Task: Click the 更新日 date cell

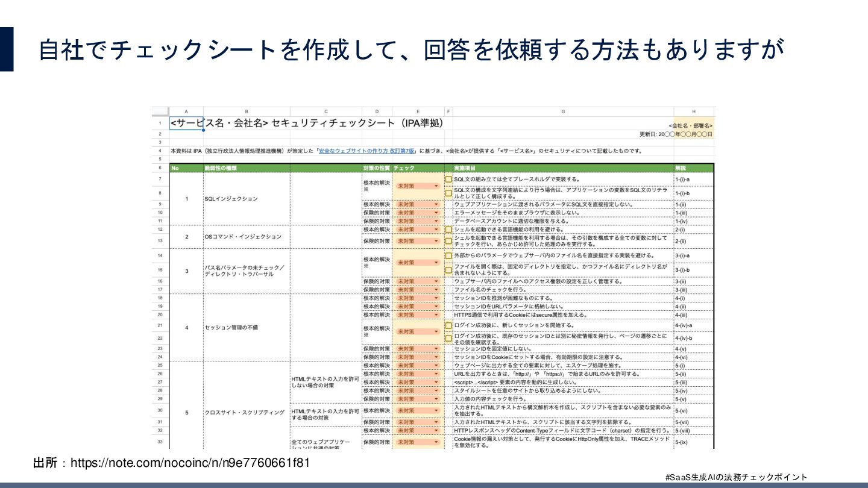Action: coord(676,134)
